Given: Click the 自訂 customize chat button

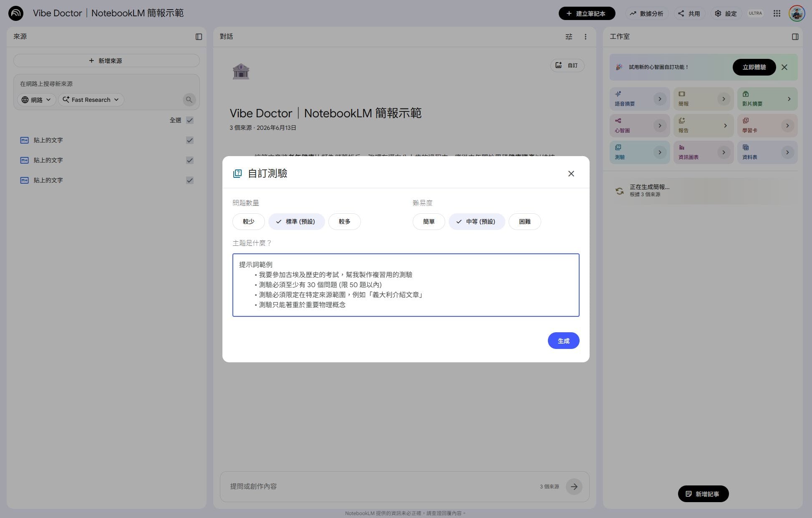Looking at the screenshot, I should (x=567, y=66).
